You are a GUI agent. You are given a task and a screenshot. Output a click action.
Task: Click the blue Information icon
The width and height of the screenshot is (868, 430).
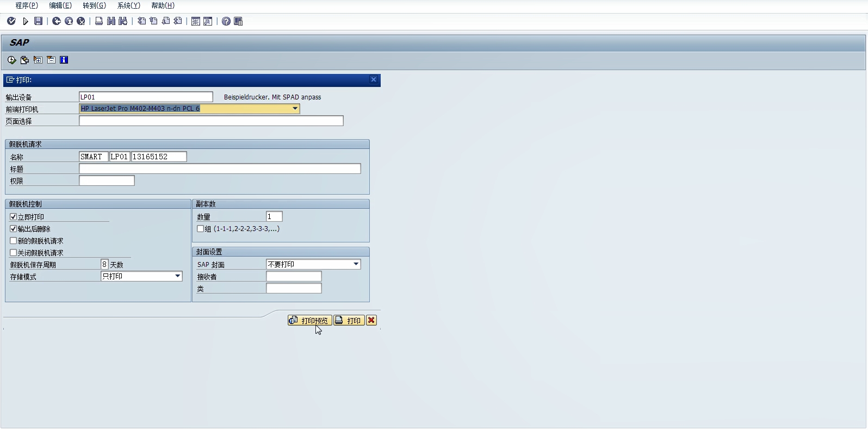point(64,60)
